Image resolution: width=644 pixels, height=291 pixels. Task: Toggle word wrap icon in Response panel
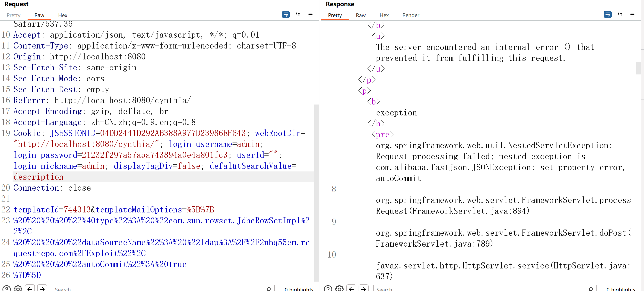[x=607, y=15]
